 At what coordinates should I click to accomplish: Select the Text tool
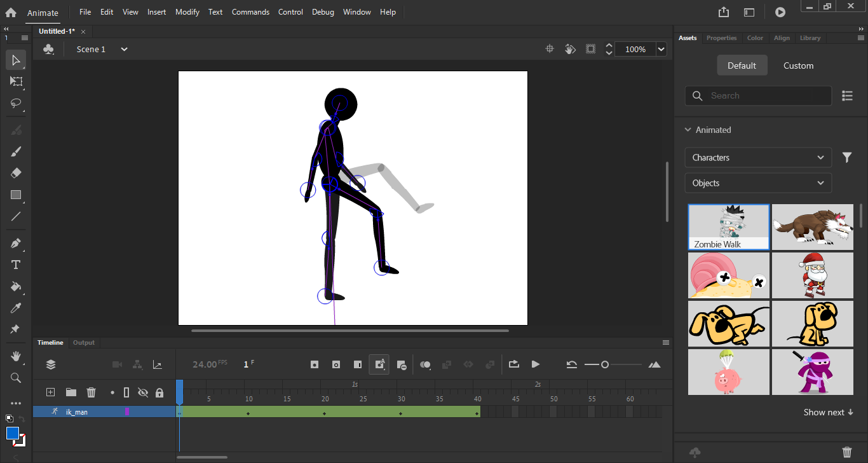(15, 265)
